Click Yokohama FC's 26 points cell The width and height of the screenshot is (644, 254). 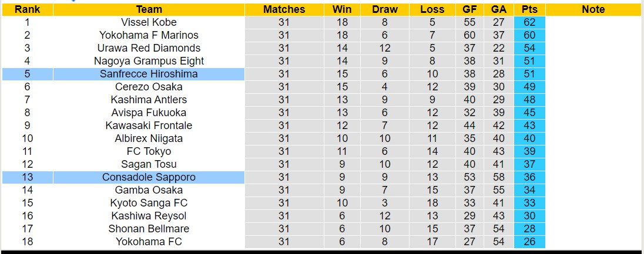tap(529, 242)
